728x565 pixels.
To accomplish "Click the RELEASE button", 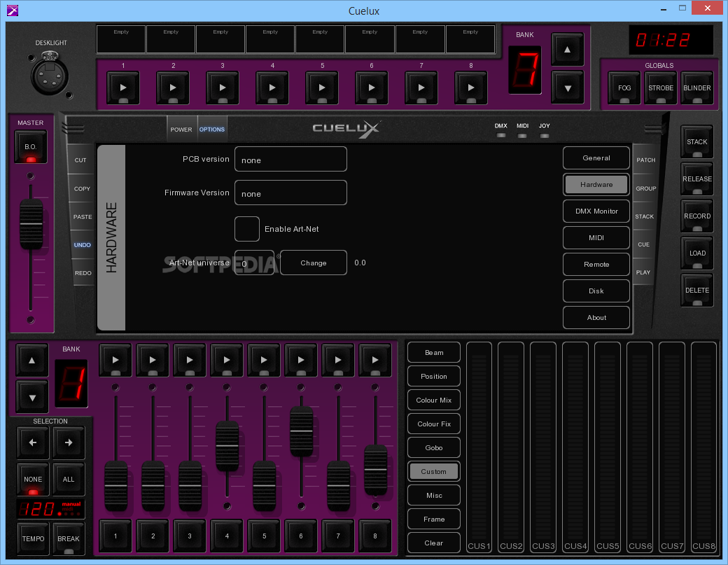I will [x=697, y=179].
